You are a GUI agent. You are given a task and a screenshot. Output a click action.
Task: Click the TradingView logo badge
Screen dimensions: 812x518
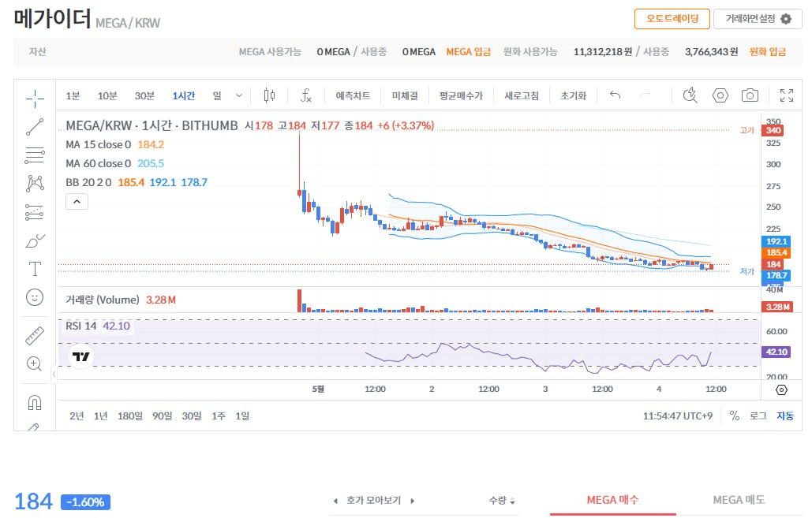coord(80,356)
